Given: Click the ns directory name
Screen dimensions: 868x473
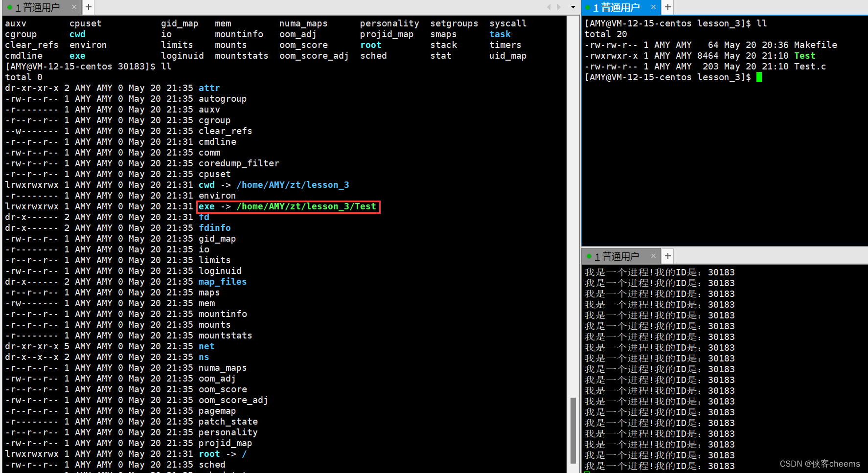Looking at the screenshot, I should pyautogui.click(x=204, y=357).
